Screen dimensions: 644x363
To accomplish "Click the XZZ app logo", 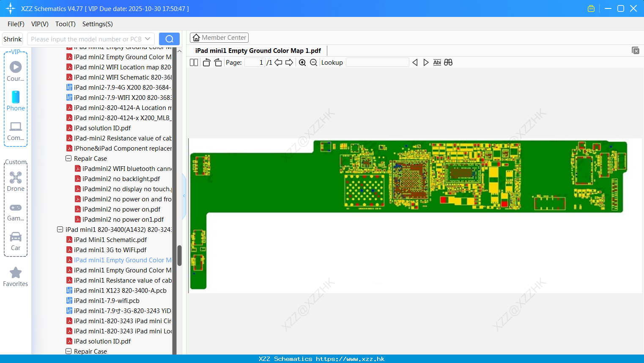I will tap(11, 8).
